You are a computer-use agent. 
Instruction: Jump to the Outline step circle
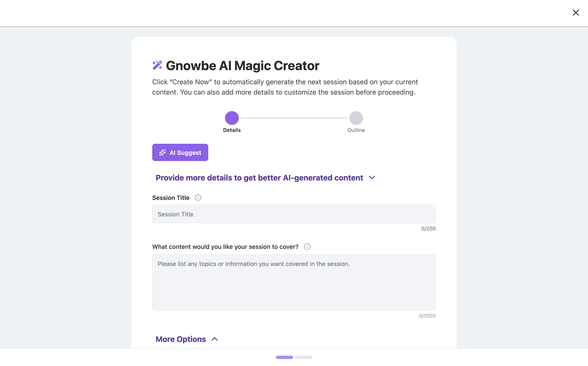pyautogui.click(x=356, y=118)
